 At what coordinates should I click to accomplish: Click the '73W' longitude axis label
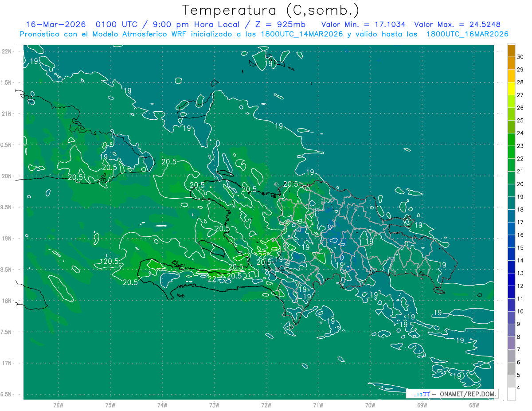pyautogui.click(x=214, y=405)
